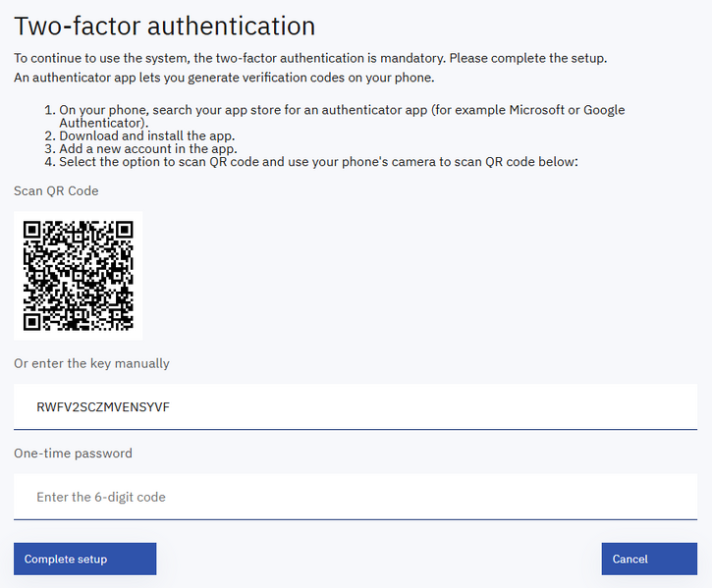Click step about searching your app store
This screenshot has width=712, height=588.
point(342,116)
